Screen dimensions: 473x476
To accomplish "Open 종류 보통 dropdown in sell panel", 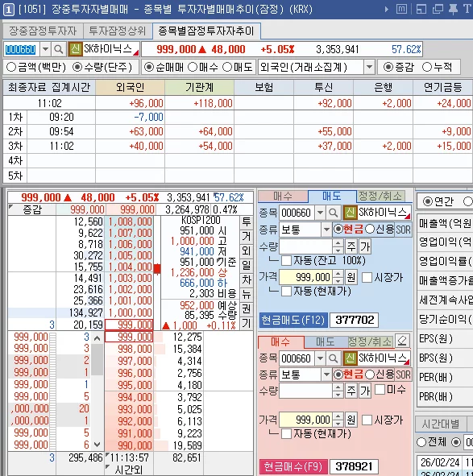I will (x=326, y=230).
